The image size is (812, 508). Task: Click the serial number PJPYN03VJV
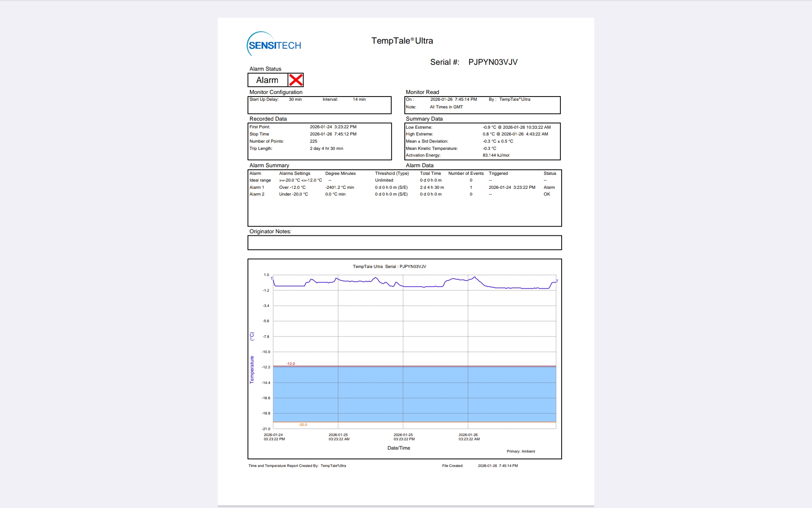point(493,62)
